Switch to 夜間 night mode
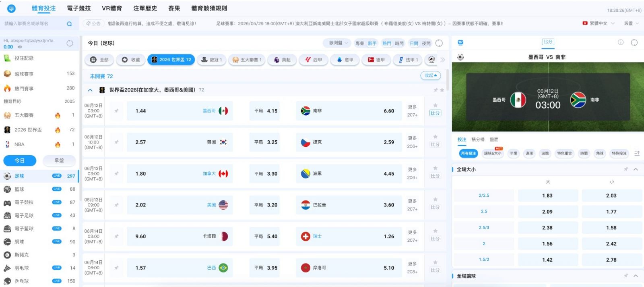This screenshot has height=287, width=644. pos(426,43)
